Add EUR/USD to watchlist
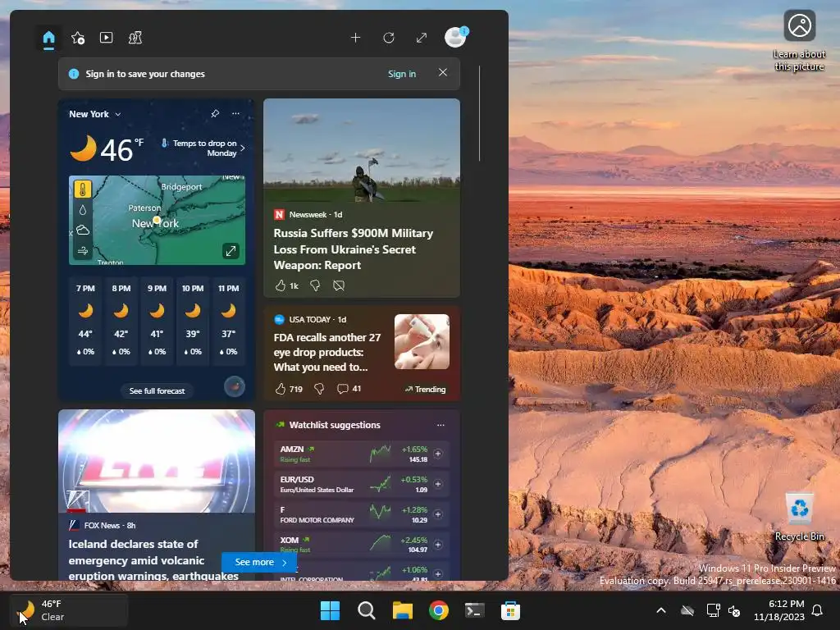The height and width of the screenshot is (630, 840). (x=438, y=484)
